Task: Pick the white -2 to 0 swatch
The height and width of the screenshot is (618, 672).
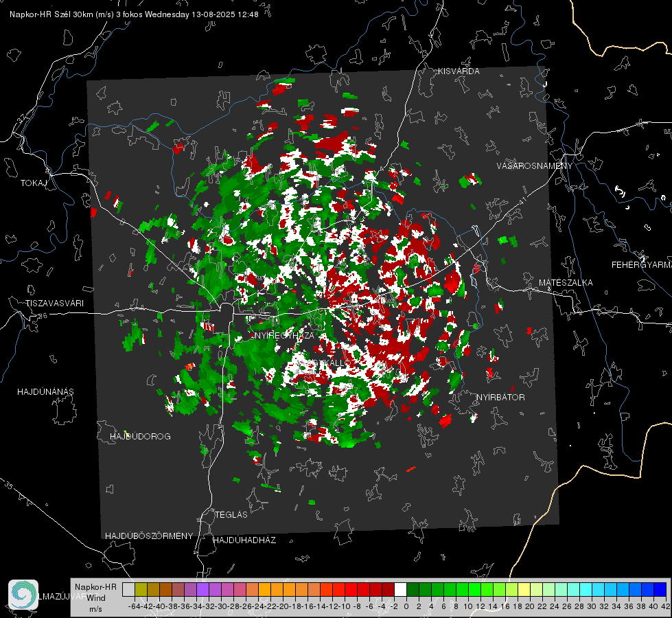Action: 400,589
